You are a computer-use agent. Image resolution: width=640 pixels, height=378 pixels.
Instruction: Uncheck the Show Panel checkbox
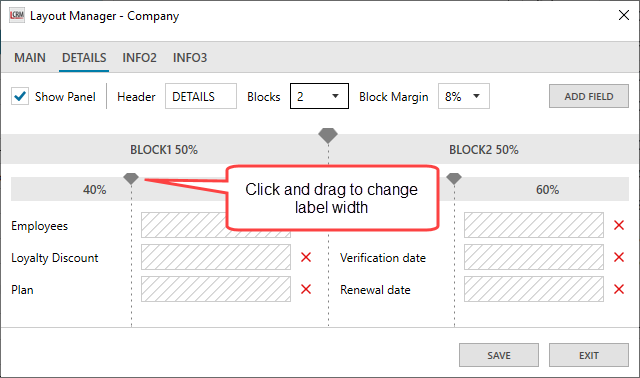[x=20, y=96]
